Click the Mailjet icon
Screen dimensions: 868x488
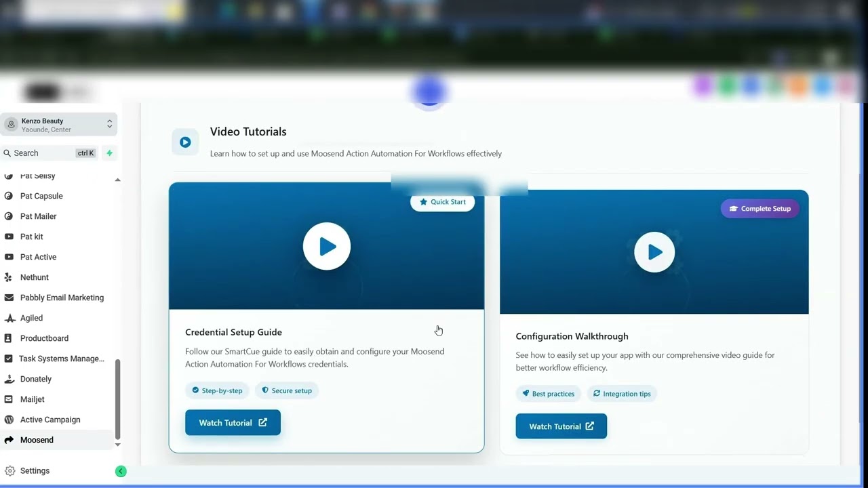(x=9, y=399)
